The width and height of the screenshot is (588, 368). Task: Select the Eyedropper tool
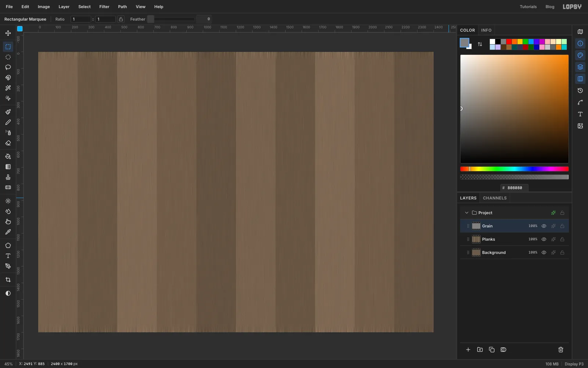pos(8,232)
